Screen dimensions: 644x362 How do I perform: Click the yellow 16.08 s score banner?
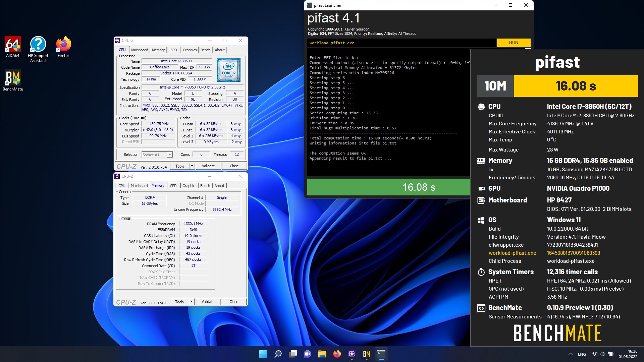click(x=576, y=86)
